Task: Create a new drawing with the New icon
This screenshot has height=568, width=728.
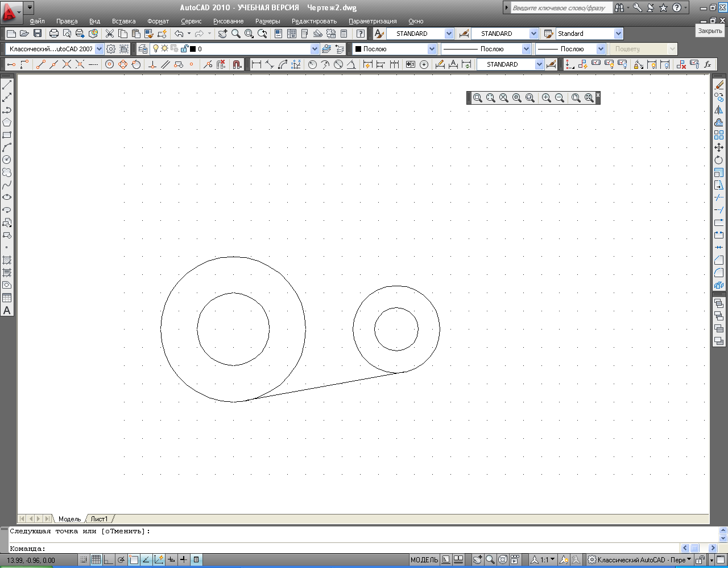Action: coord(11,34)
